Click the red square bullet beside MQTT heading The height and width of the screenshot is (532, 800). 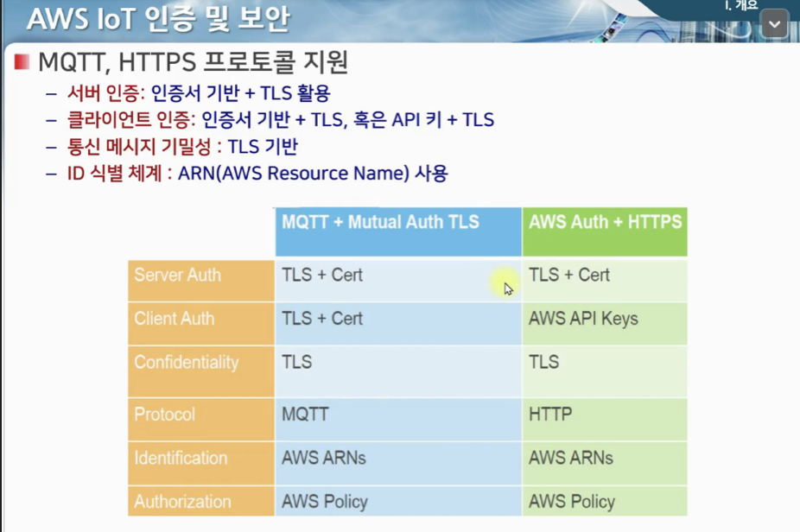[x=22, y=62]
